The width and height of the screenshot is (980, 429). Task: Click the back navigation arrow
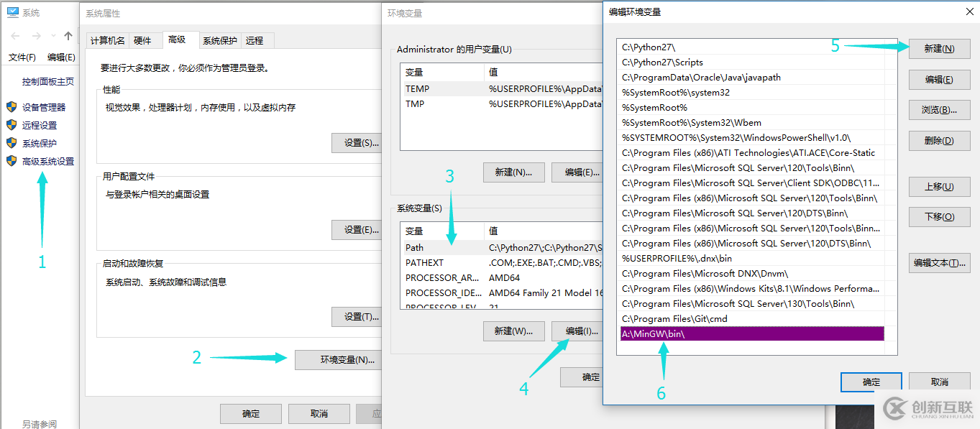[x=14, y=35]
